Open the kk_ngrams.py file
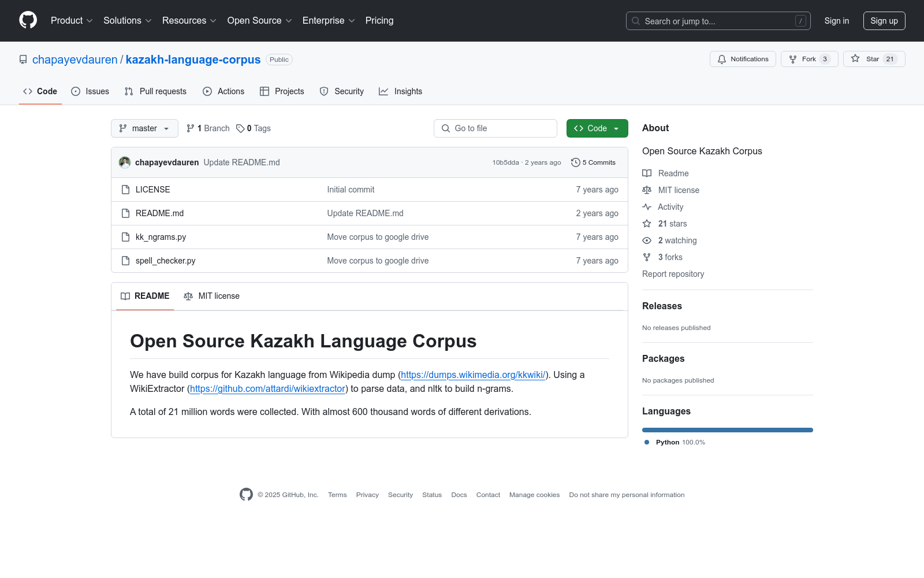The image size is (924, 578). [161, 237]
